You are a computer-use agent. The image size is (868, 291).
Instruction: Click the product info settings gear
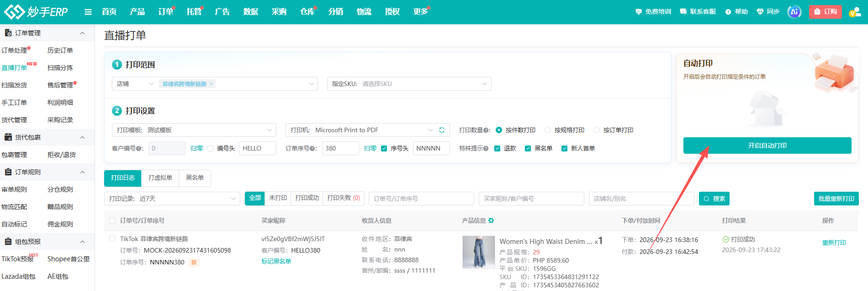[491, 221]
